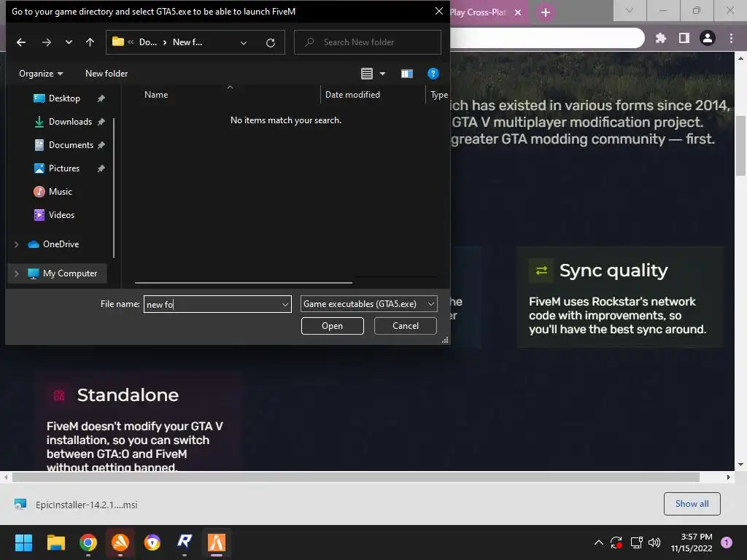
Task: Expand the OneDrive tree node
Action: (16, 244)
